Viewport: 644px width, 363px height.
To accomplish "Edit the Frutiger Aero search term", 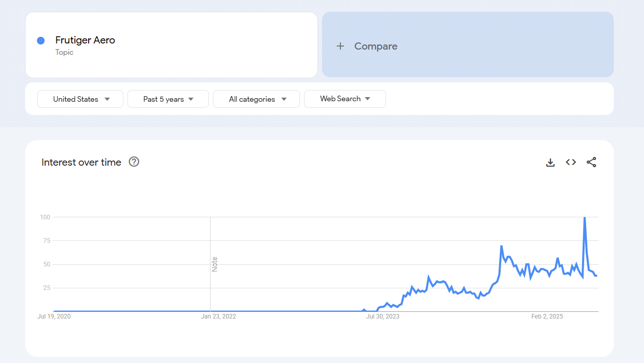I will point(171,45).
